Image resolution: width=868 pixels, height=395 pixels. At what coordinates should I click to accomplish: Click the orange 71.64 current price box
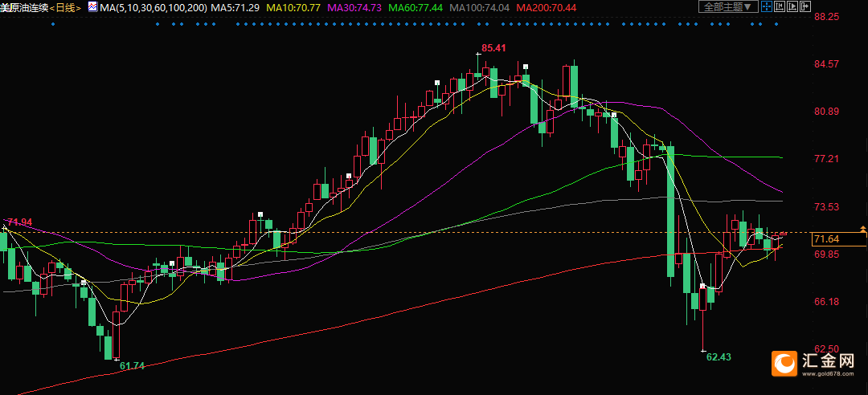839,239
